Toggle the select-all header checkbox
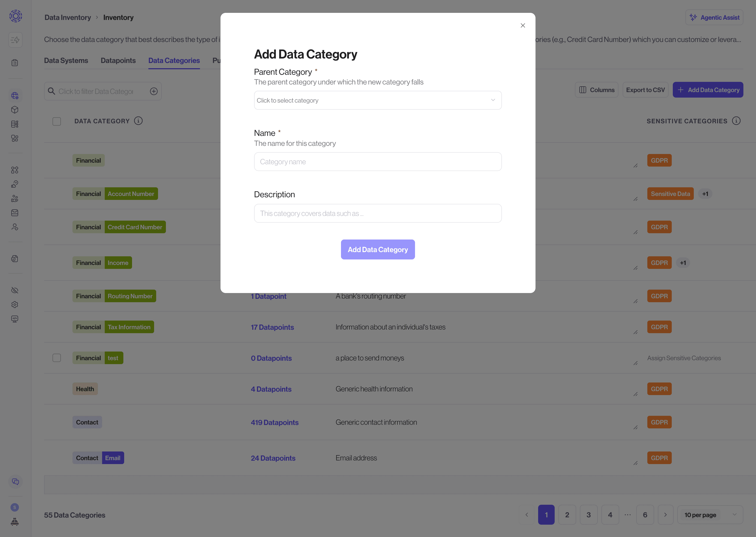Image resolution: width=756 pixels, height=537 pixels. [57, 121]
